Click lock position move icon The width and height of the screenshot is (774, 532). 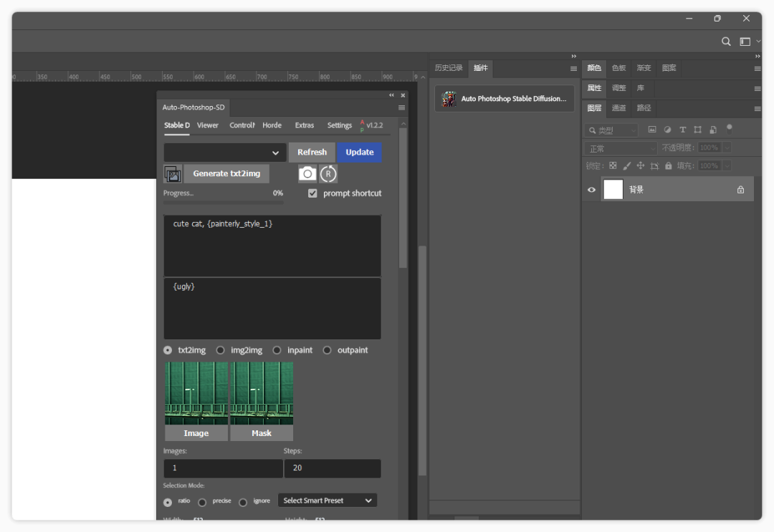point(641,165)
